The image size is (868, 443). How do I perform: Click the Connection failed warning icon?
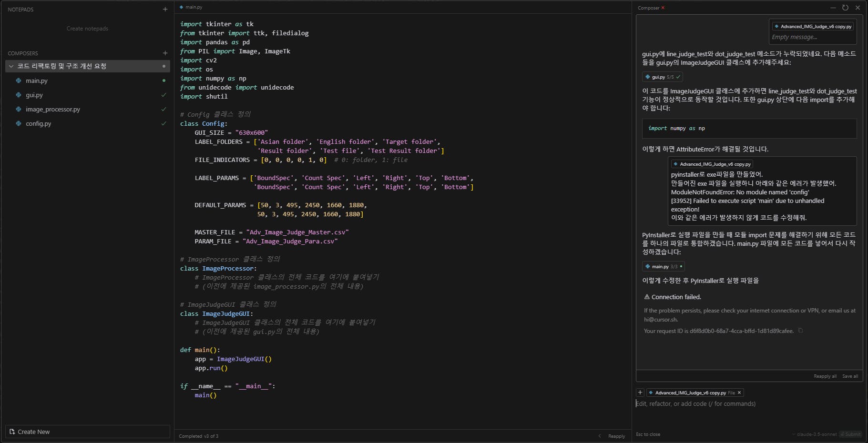(647, 297)
